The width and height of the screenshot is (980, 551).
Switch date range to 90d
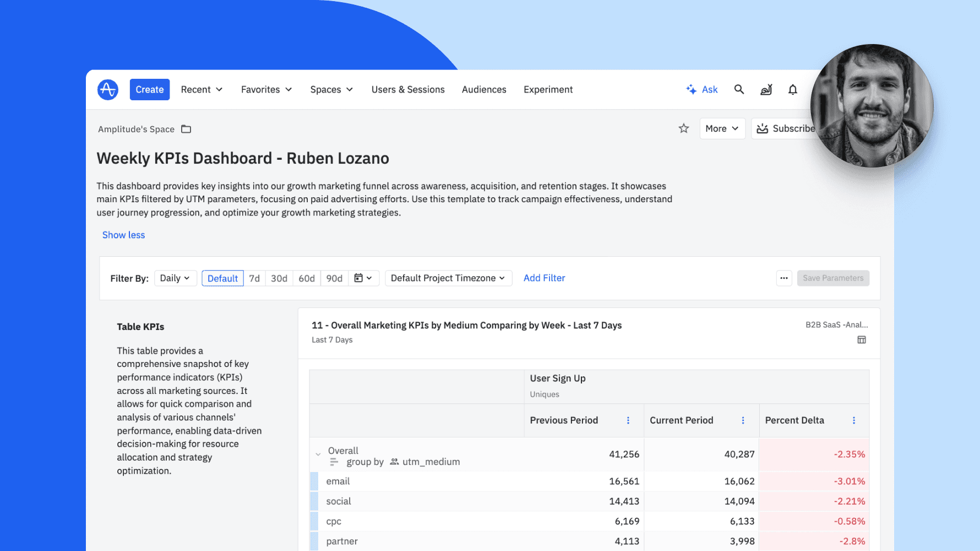pyautogui.click(x=334, y=278)
